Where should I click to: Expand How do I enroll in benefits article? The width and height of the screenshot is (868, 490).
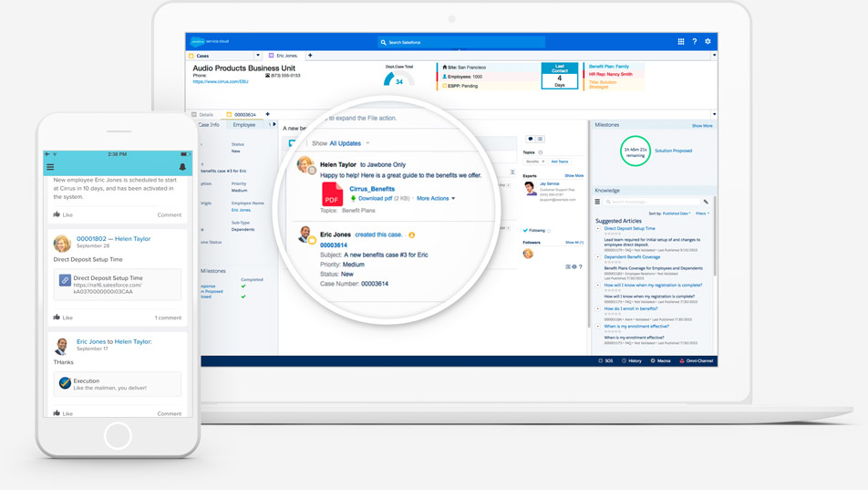[x=598, y=308]
